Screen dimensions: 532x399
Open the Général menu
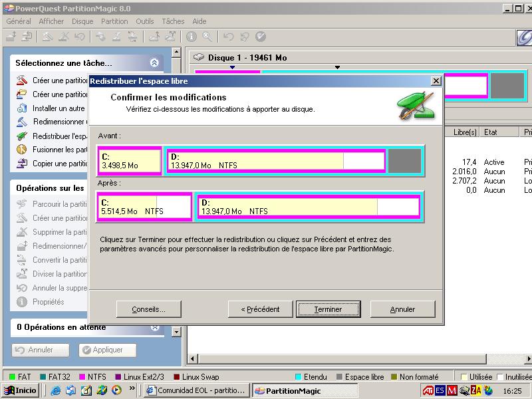pos(19,21)
